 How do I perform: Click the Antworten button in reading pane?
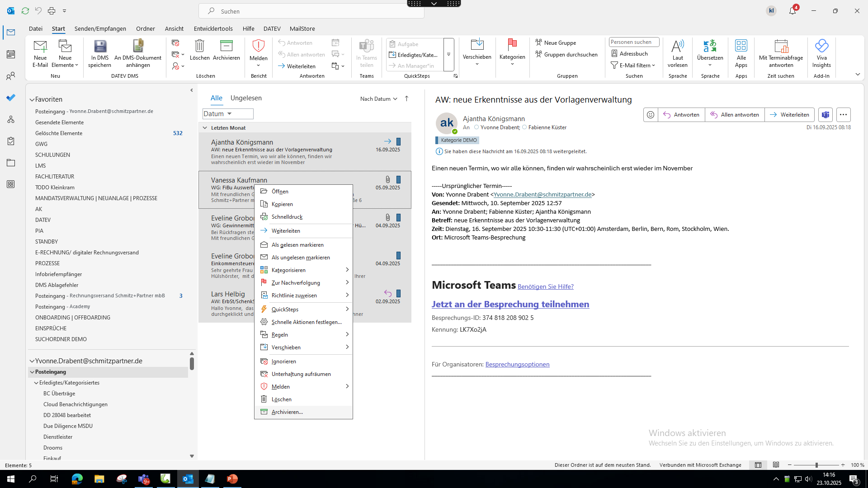pyautogui.click(x=681, y=115)
